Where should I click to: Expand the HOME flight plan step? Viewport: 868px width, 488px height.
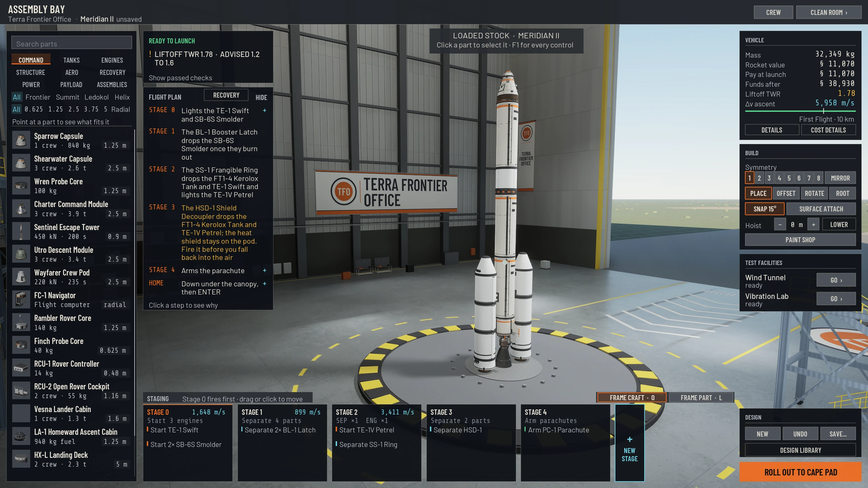click(264, 284)
